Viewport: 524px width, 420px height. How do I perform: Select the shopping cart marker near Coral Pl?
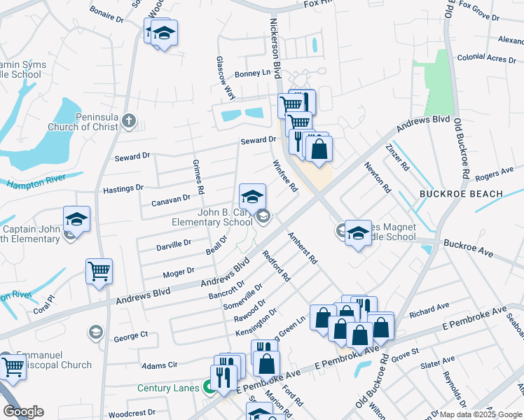[99, 272]
